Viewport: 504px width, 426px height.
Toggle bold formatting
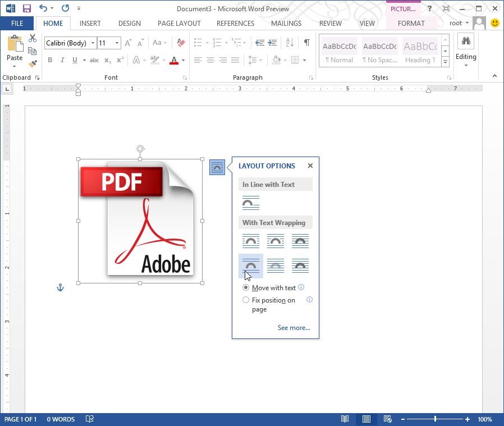(x=50, y=59)
